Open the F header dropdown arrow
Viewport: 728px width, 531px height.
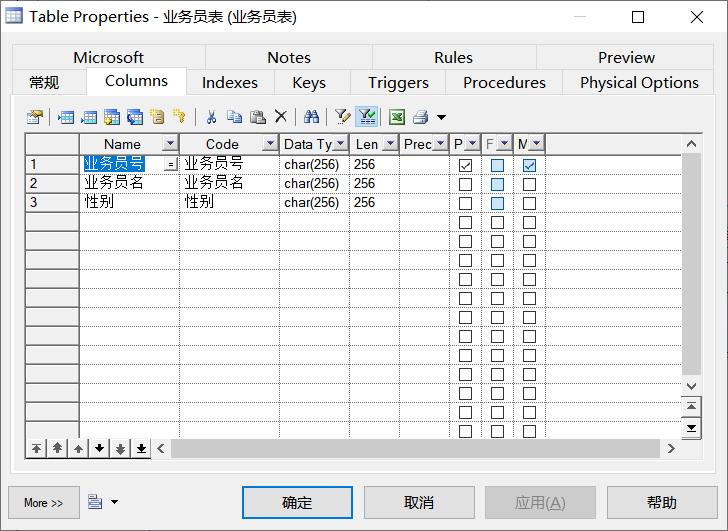click(504, 144)
